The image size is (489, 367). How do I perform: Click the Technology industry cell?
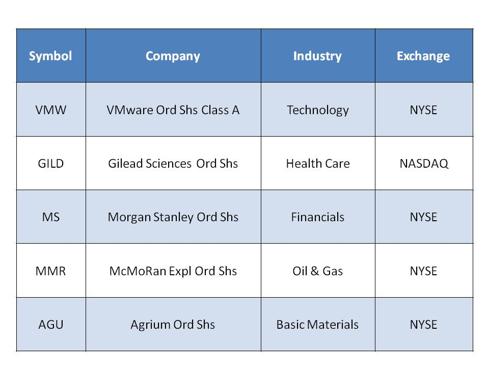318,110
